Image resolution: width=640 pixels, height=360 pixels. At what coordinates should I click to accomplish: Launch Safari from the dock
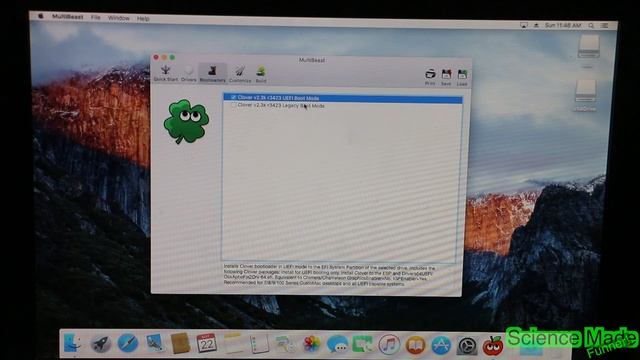pyautogui.click(x=127, y=343)
